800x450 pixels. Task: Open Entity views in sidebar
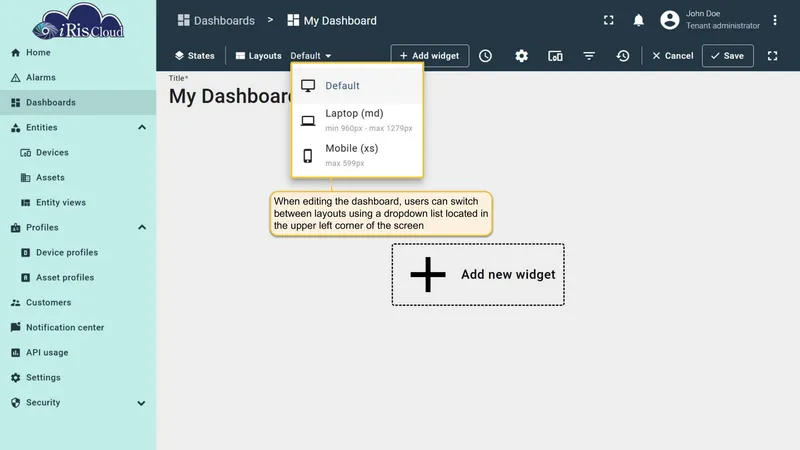point(78,203)
